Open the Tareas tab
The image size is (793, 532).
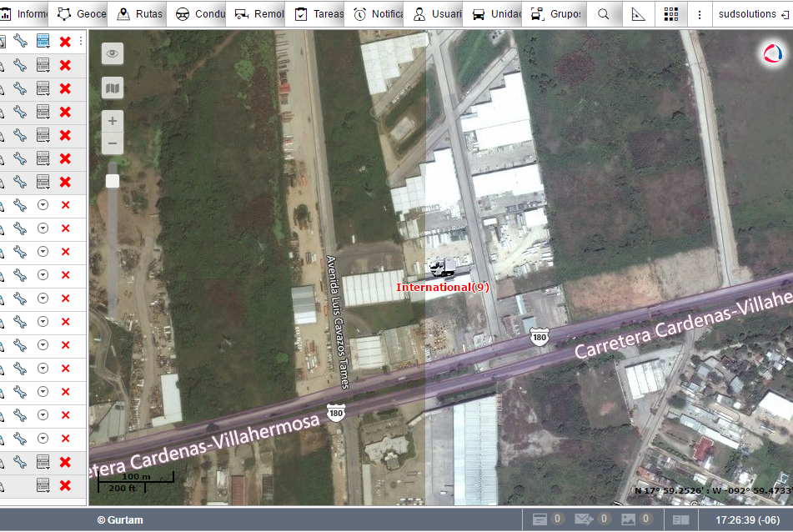[x=319, y=14]
